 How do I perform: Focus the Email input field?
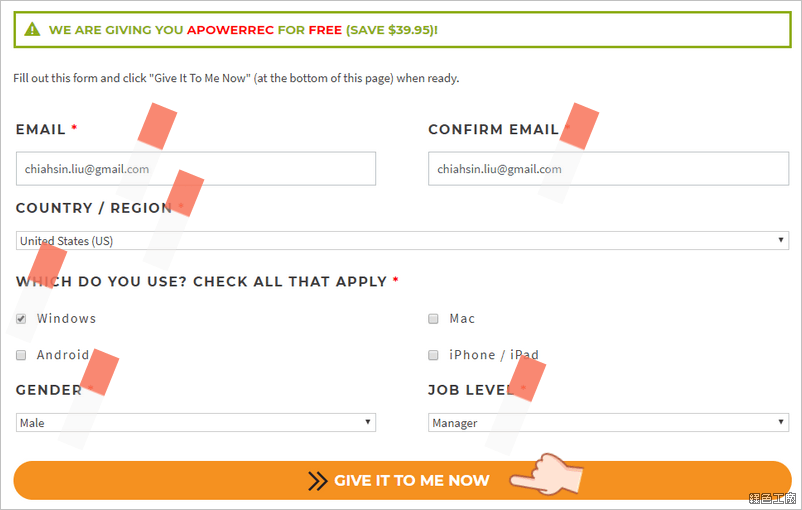[196, 169]
